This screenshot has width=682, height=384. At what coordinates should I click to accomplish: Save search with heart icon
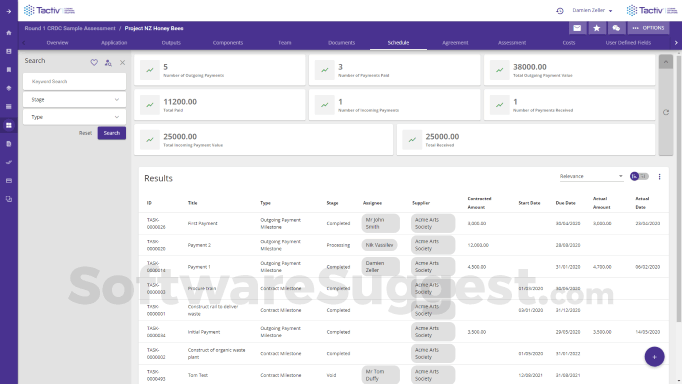[94, 63]
